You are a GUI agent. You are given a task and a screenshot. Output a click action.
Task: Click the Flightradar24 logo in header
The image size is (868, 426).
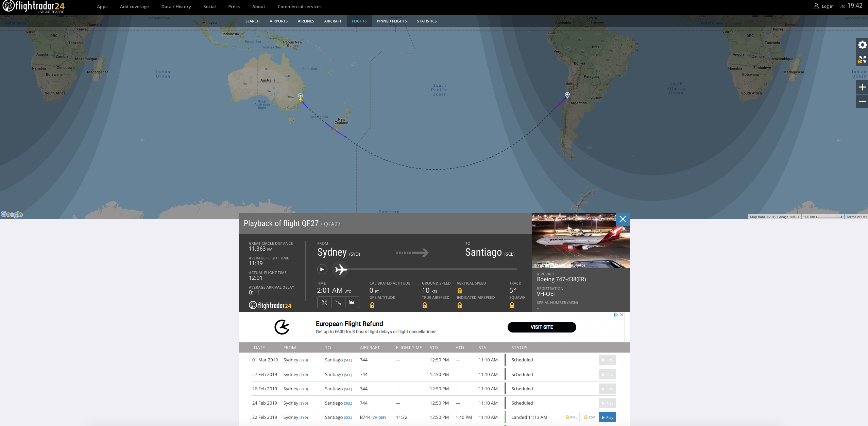[x=33, y=6]
